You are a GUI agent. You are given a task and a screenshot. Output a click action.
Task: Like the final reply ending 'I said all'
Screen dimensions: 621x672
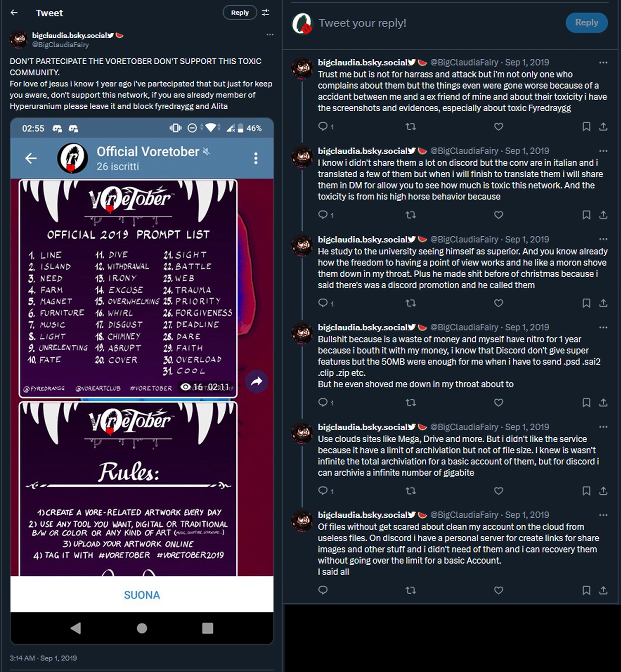point(498,590)
